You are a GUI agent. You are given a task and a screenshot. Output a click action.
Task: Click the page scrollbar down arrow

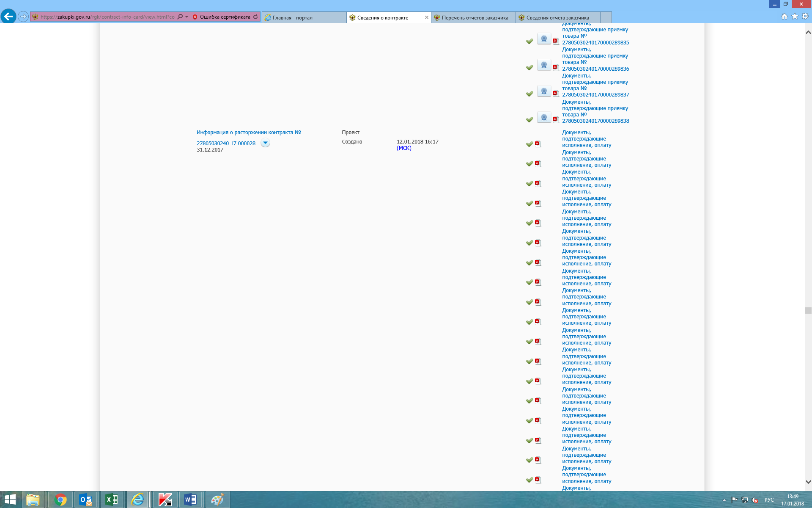808,482
